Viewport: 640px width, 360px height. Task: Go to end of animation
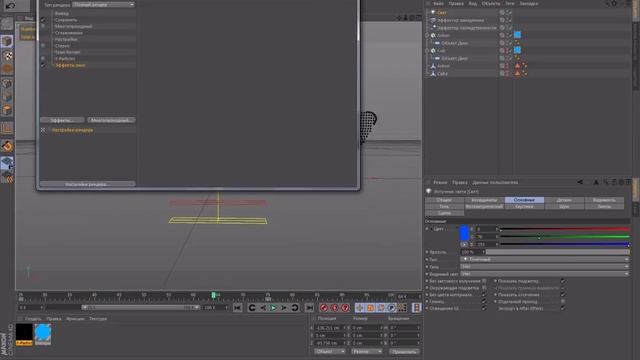(309, 308)
